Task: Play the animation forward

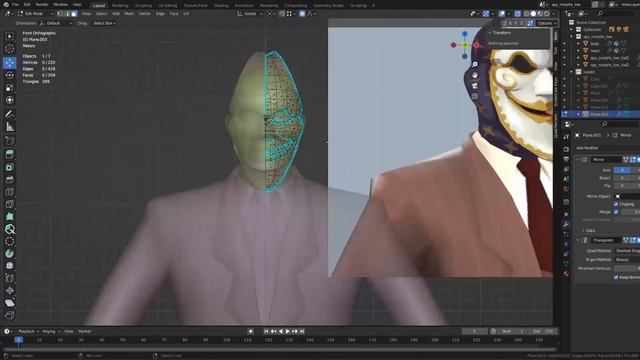Action: coord(287,331)
